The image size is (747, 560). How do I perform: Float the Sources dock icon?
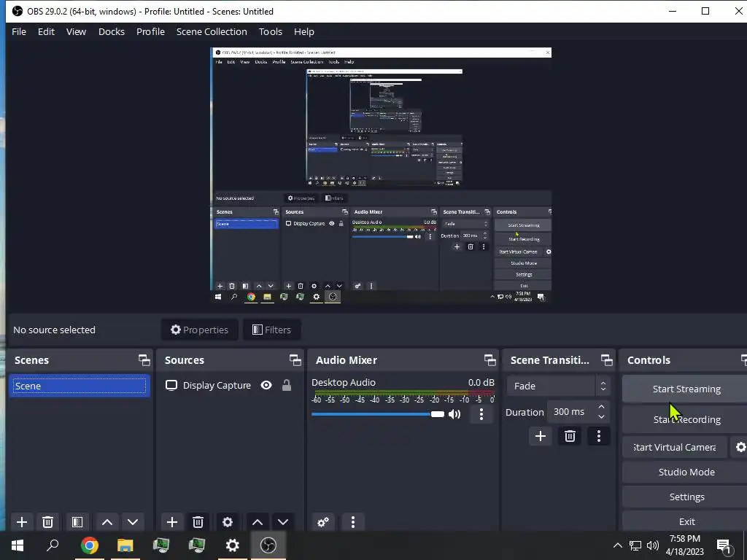click(x=295, y=360)
